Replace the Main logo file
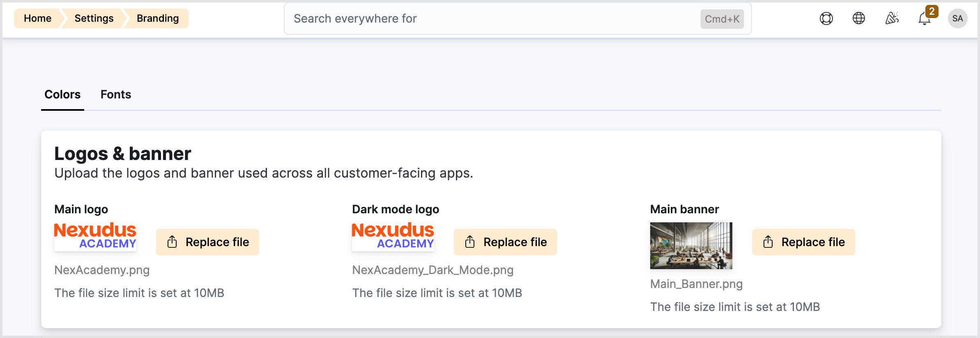 207,242
